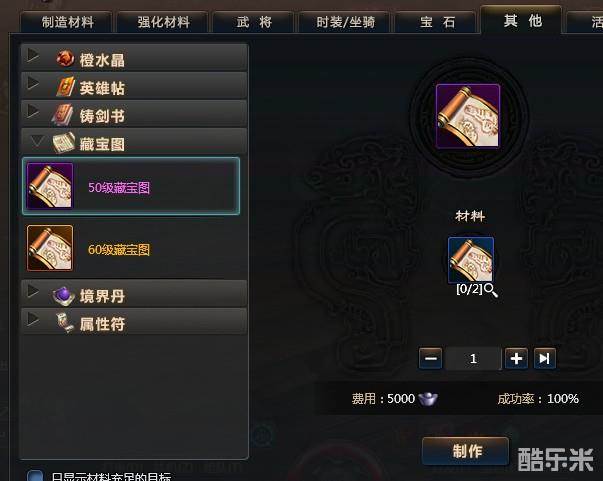
Task: Click the quantity field showing 1
Action: (473, 358)
